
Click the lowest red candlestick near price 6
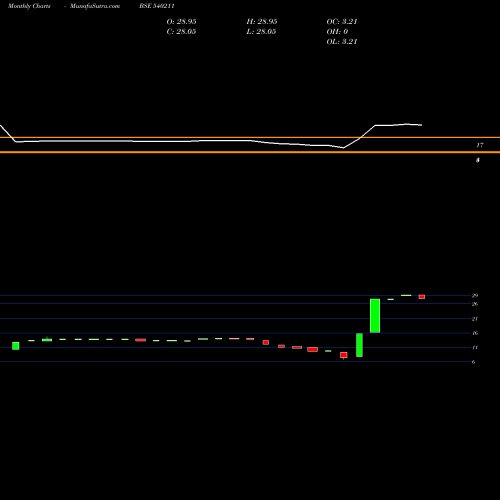tap(344, 355)
